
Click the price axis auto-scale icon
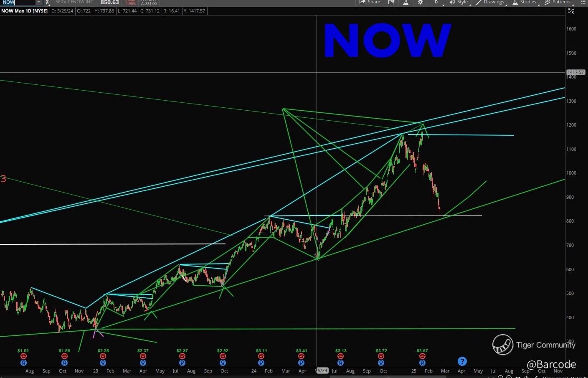click(571, 11)
